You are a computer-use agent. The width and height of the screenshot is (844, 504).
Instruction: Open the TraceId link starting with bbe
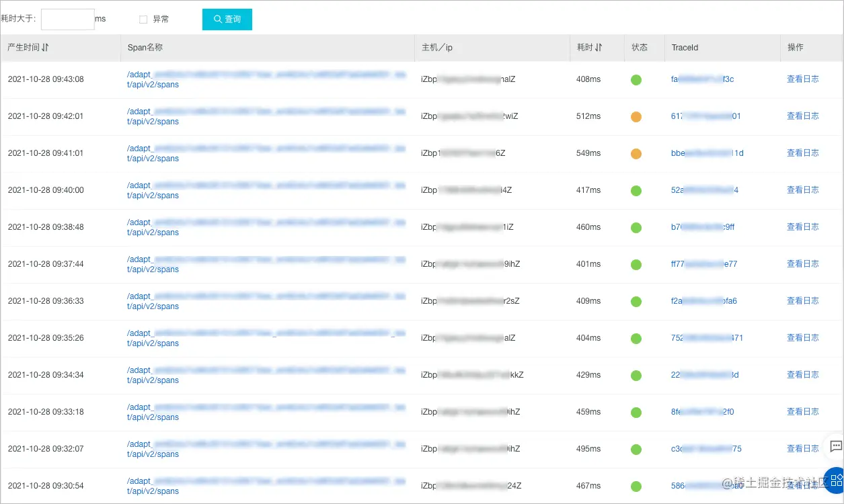pyautogui.click(x=707, y=153)
